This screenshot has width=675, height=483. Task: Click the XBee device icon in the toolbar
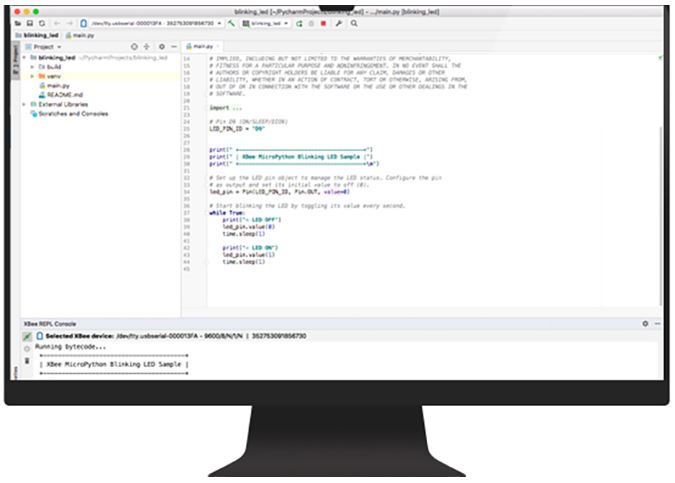[84, 23]
